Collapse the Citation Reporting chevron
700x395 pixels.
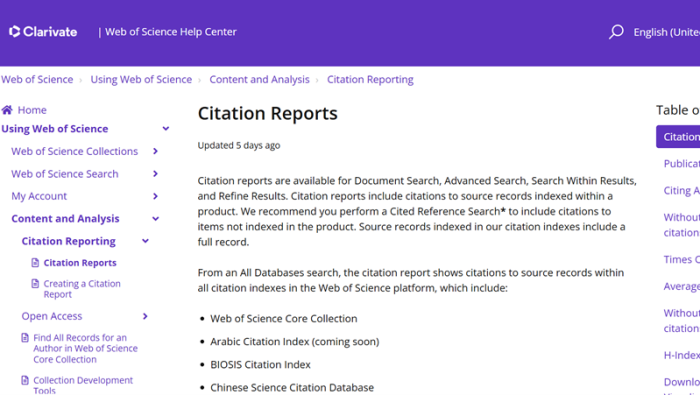coord(145,241)
